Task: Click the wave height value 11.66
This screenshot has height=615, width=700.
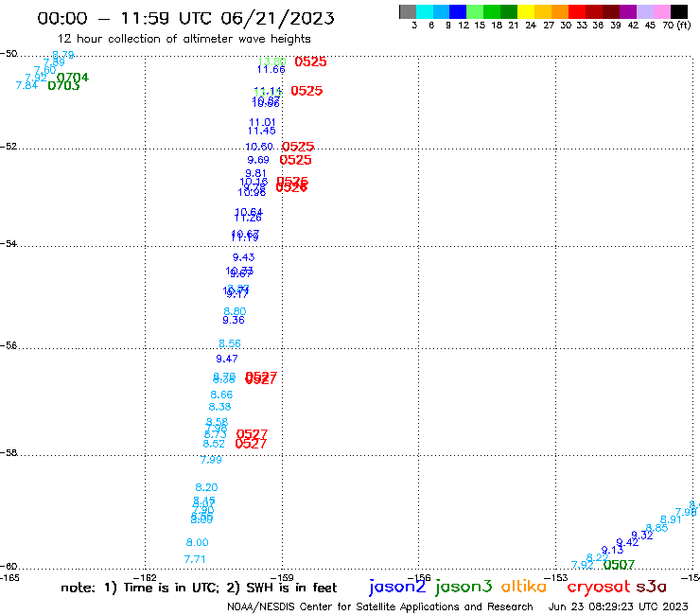Action: 271,69
